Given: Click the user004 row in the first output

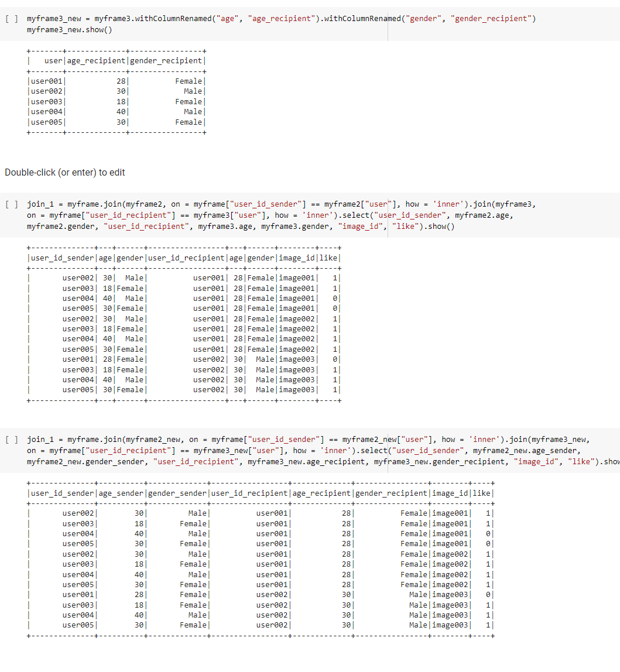Looking at the screenshot, I should [117, 111].
